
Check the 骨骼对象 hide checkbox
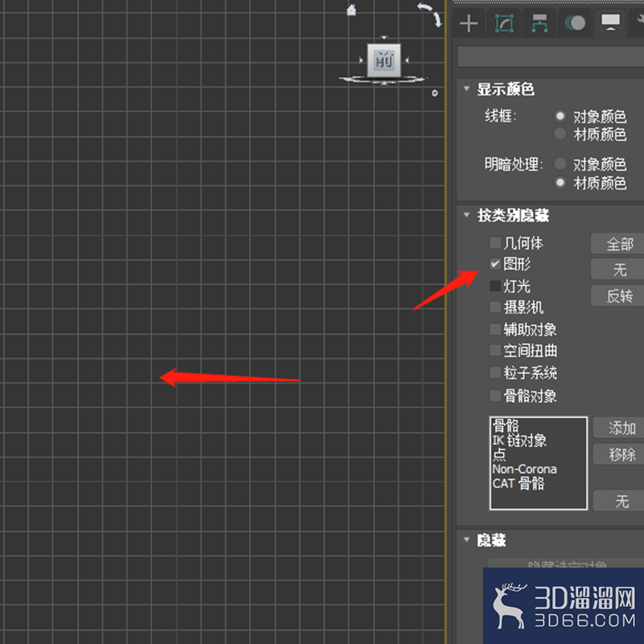[495, 396]
